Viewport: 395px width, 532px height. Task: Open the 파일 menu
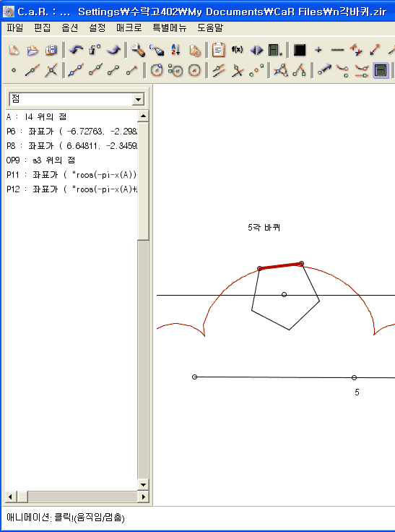point(15,27)
